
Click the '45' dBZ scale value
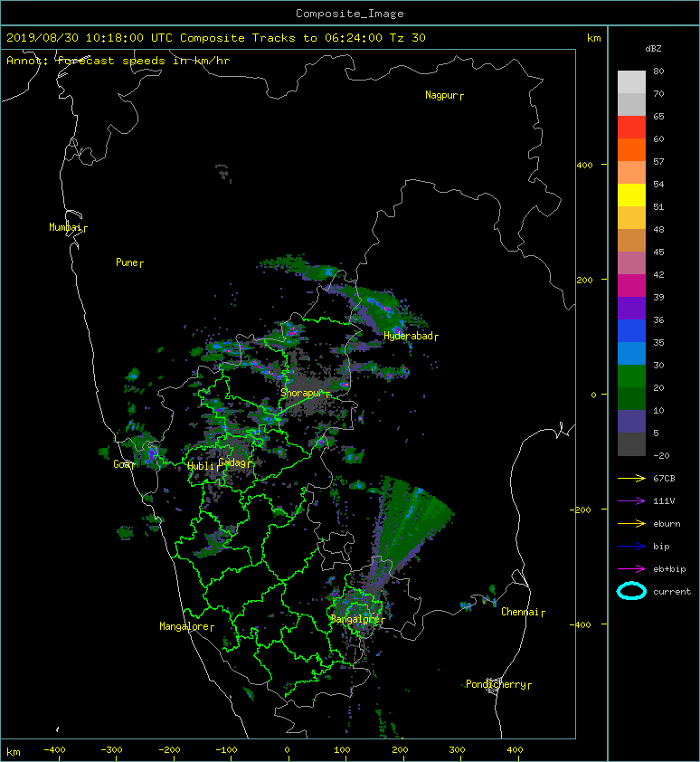pos(658,252)
